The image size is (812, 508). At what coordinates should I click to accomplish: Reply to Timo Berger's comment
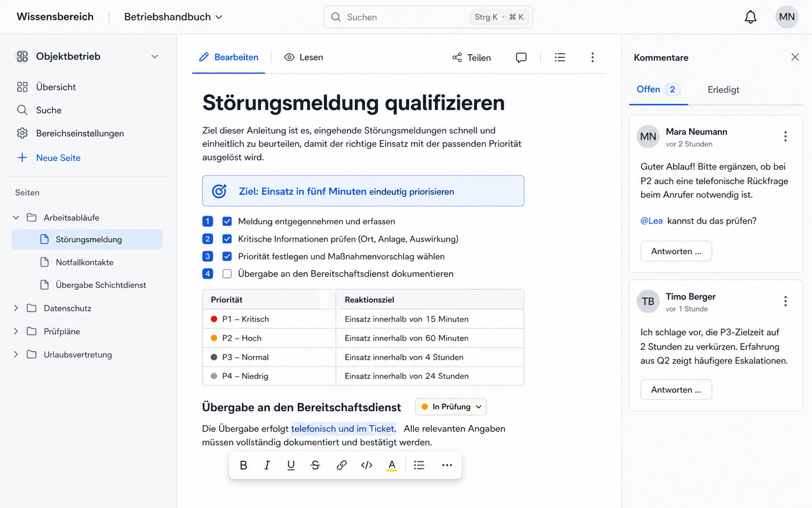(x=676, y=390)
